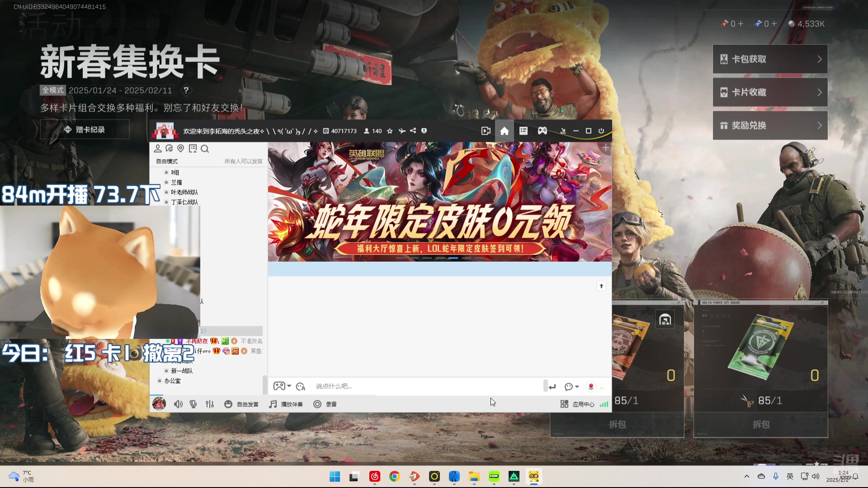
Task: Show hidden system tray icons
Action: 747,477
